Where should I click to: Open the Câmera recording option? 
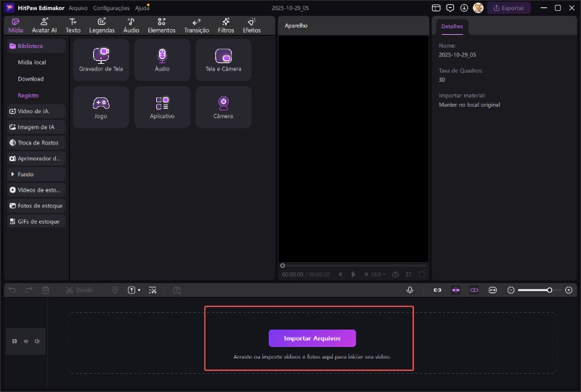point(223,107)
